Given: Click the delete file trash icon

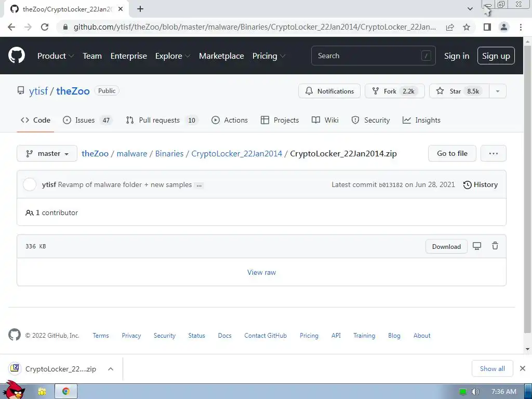Looking at the screenshot, I should (x=495, y=246).
